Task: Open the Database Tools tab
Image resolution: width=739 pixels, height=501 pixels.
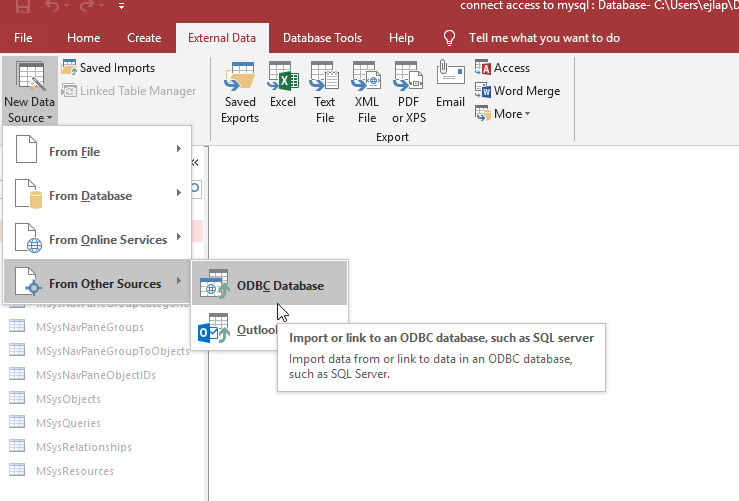Action: [322, 38]
